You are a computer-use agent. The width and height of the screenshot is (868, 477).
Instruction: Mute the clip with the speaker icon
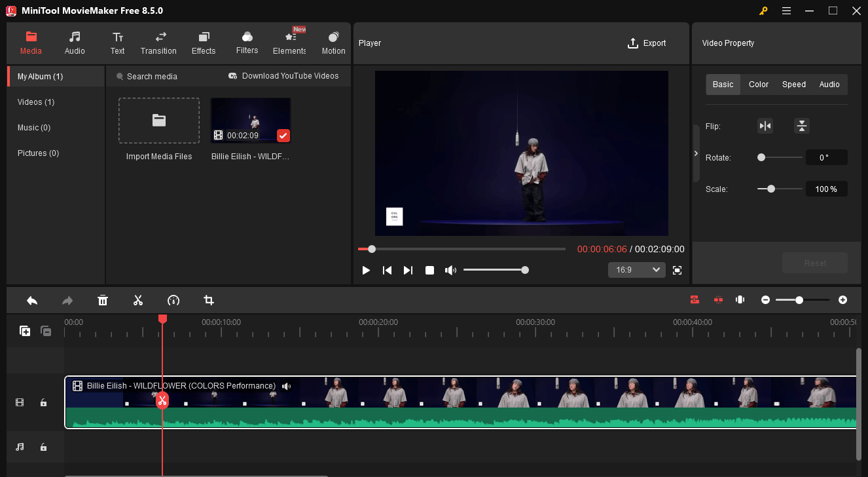286,386
